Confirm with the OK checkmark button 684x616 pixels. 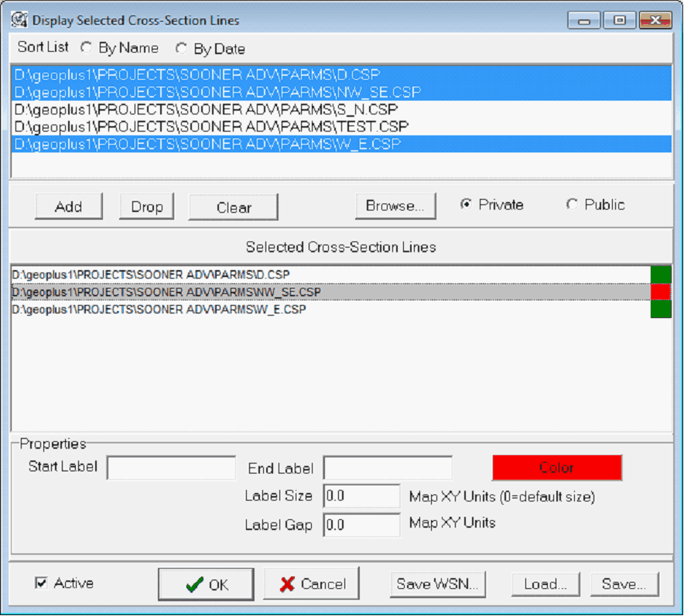[207, 584]
